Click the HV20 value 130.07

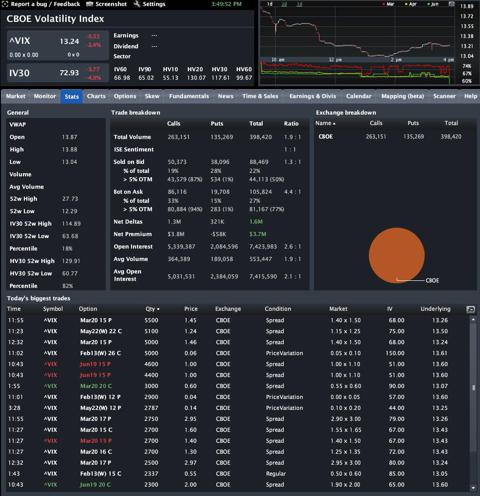196,78
